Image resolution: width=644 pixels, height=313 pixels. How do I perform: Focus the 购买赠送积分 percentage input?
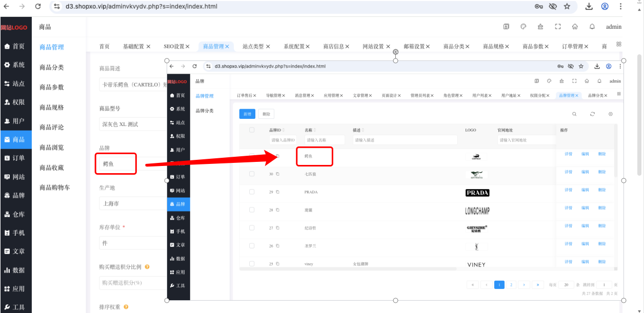click(133, 282)
